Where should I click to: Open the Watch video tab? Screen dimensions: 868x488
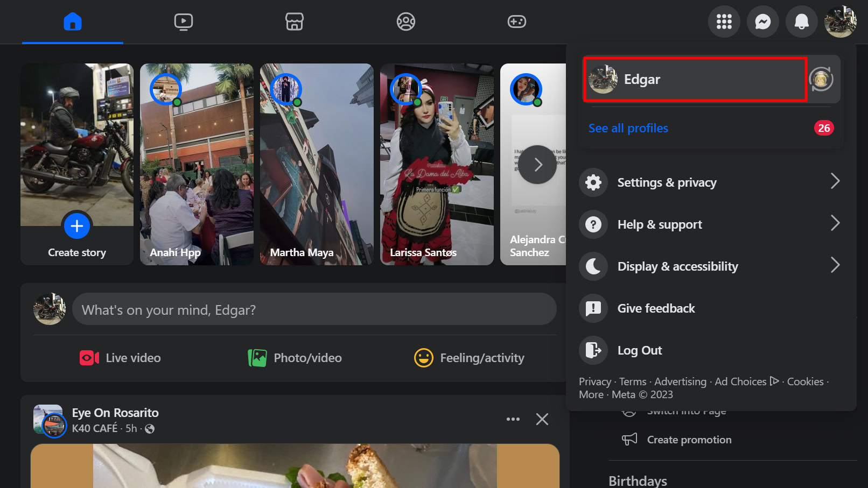click(x=184, y=22)
